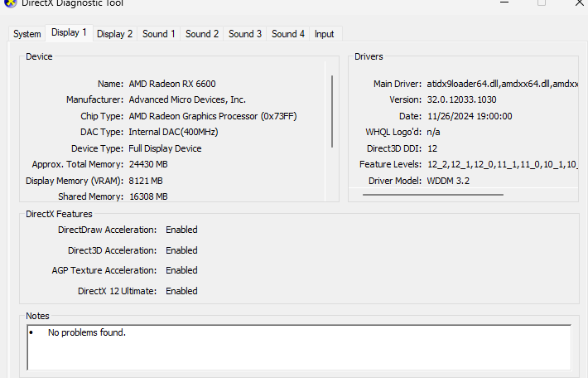Select the Display 1 tab

69,33
